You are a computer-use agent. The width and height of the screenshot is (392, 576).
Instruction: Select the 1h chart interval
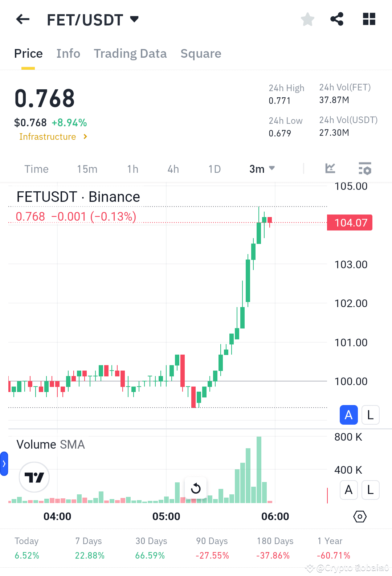point(133,169)
